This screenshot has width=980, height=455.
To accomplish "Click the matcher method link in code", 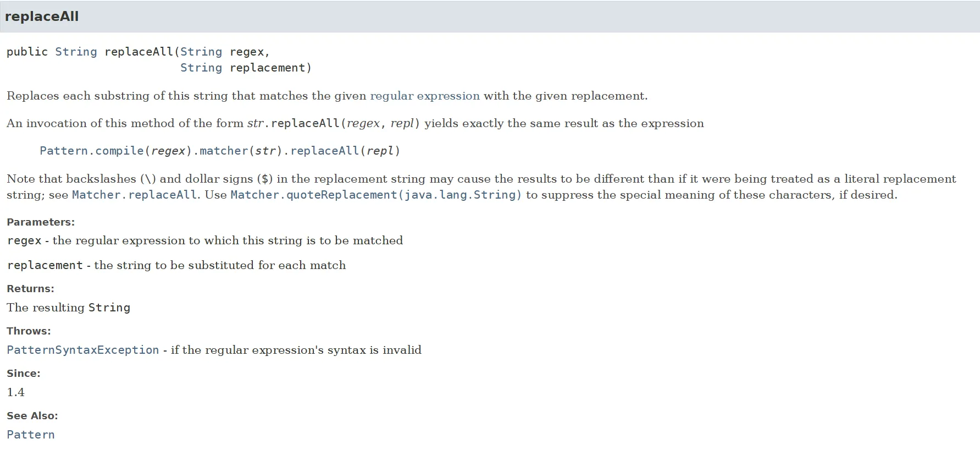I will click(x=224, y=151).
